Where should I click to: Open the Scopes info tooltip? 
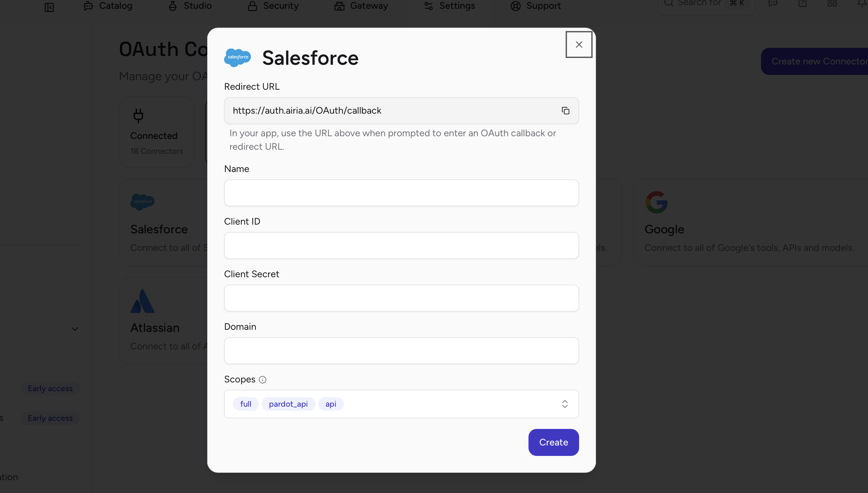(x=263, y=380)
